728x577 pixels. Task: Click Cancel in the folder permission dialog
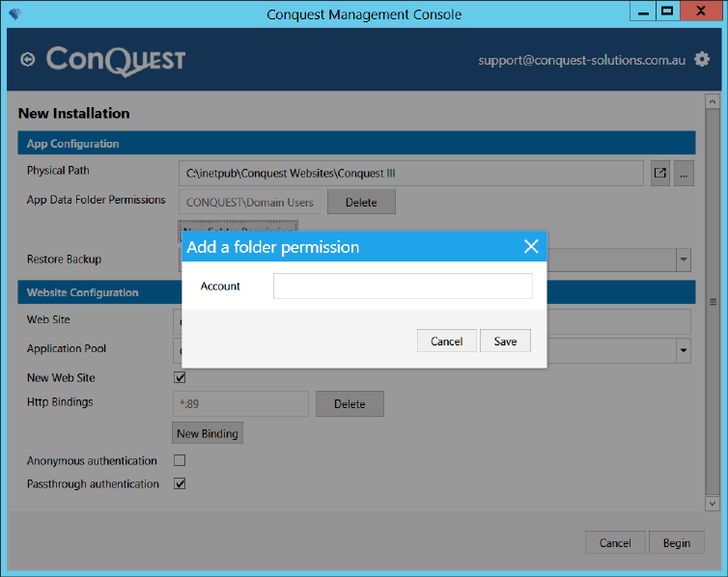446,341
